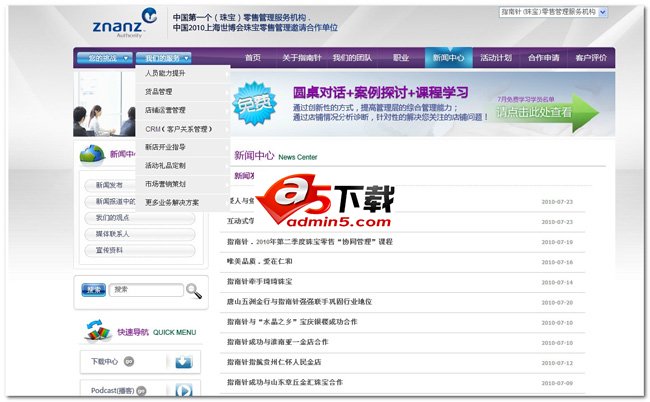Click the 媒体联系人 sidebar button
The height and width of the screenshot is (402, 650).
click(x=140, y=234)
